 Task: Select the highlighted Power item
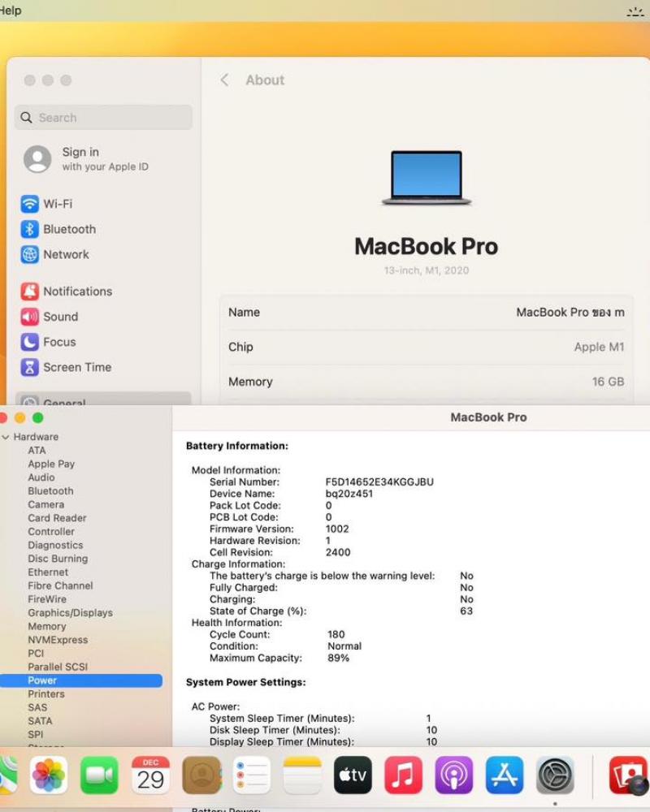click(x=81, y=680)
